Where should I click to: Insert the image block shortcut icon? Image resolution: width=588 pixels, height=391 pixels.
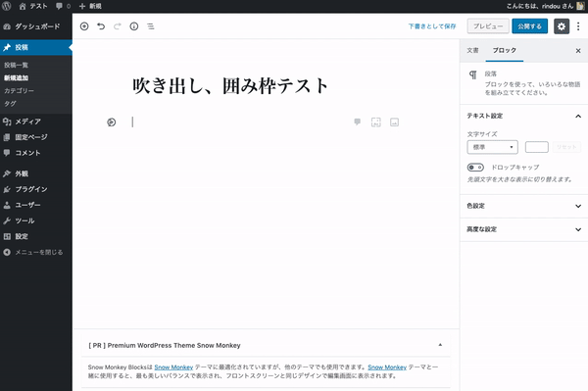pos(395,122)
